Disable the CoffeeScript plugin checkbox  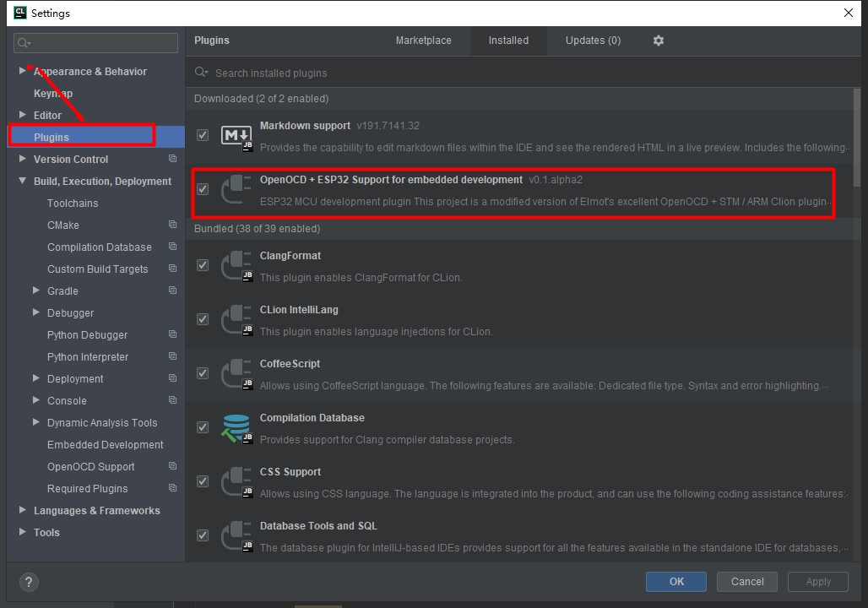(203, 373)
